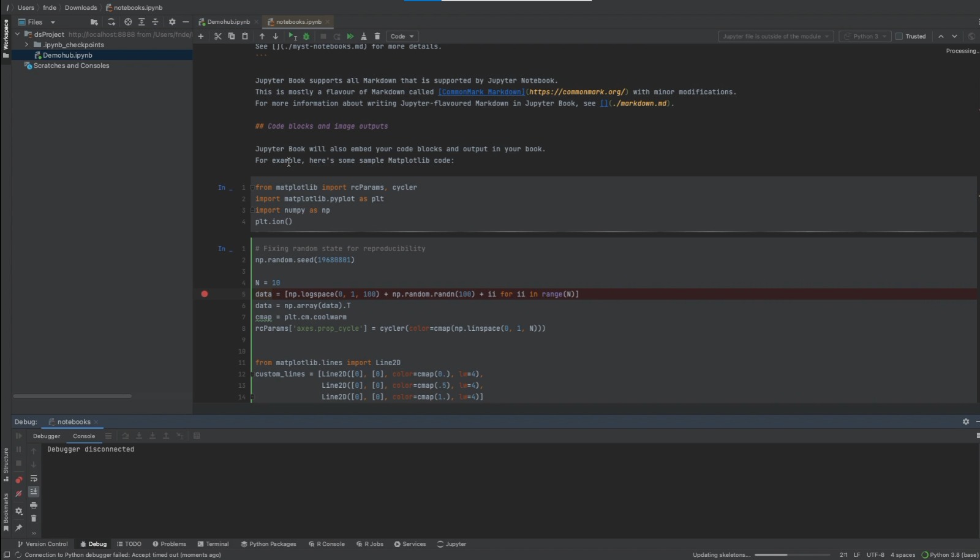Open the Problems tool window
Screen dimensions: 980x560
(x=169, y=544)
